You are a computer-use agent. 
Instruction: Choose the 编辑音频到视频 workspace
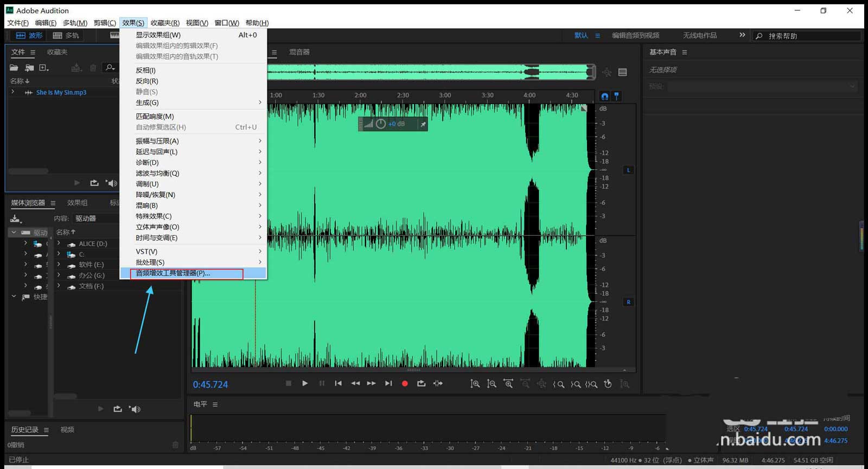(635, 35)
